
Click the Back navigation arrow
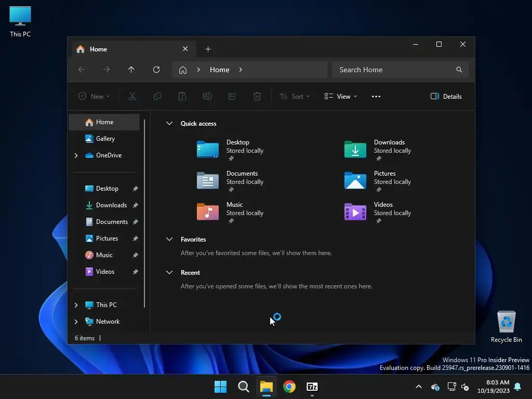pyautogui.click(x=82, y=70)
